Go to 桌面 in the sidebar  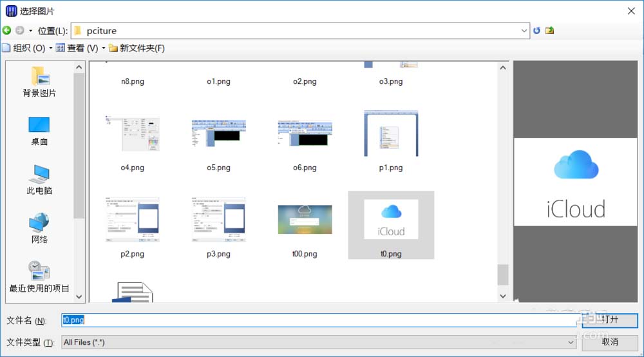pyautogui.click(x=39, y=131)
